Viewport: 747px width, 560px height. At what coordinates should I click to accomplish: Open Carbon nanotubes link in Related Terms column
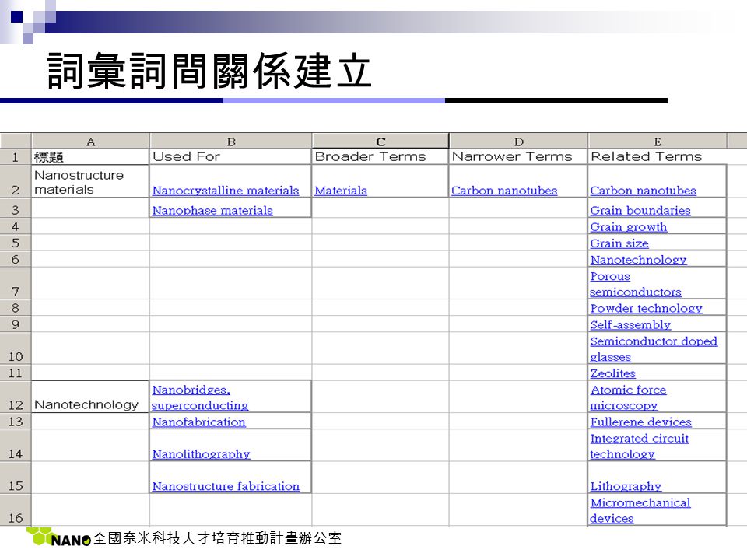644,191
